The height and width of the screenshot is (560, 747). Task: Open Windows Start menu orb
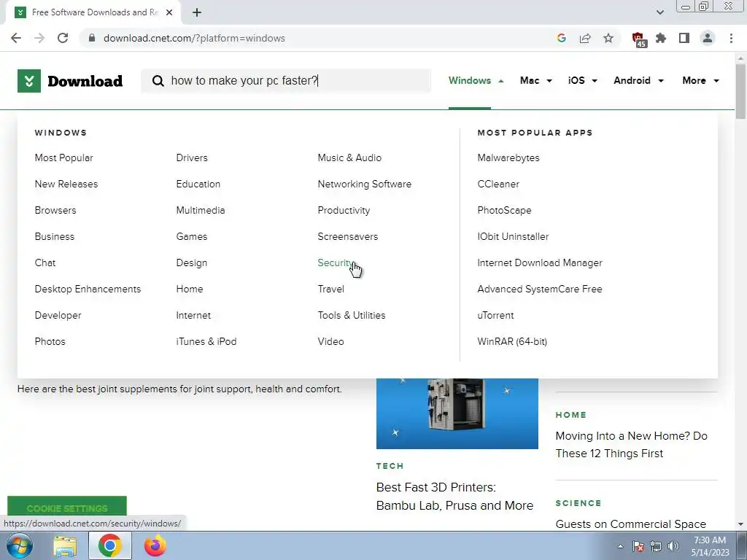(x=20, y=545)
